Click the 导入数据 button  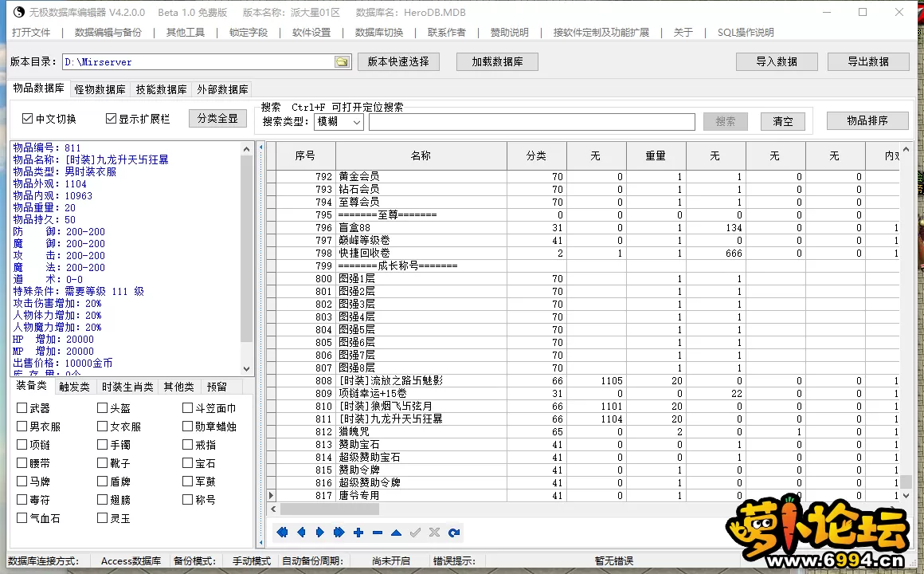click(x=777, y=62)
